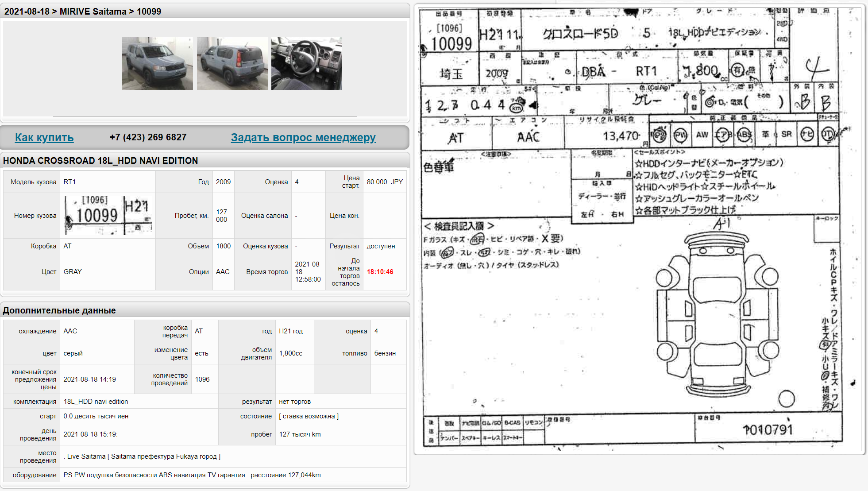Click the year value '2009'
This screenshot has width=868, height=491.
coord(223,182)
